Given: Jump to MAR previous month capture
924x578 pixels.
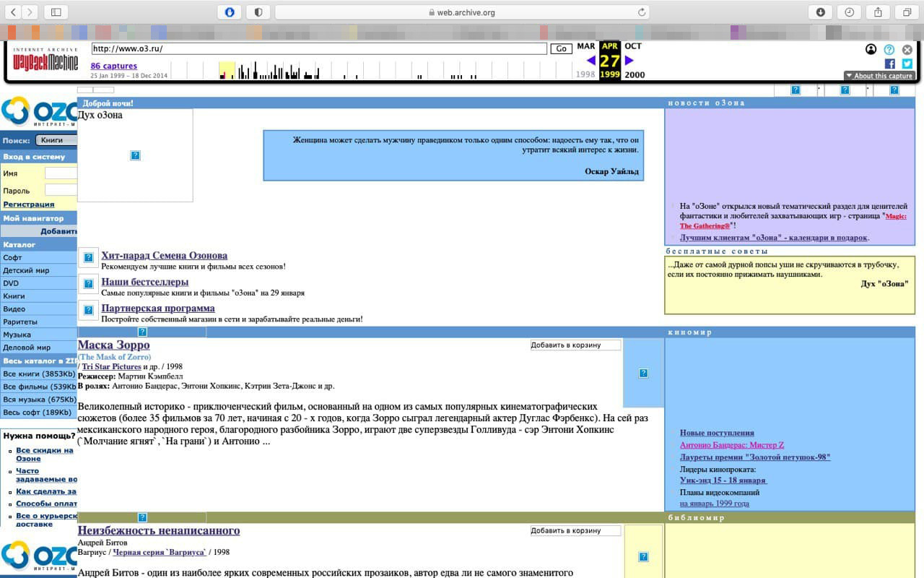Looking at the screenshot, I should 586,46.
